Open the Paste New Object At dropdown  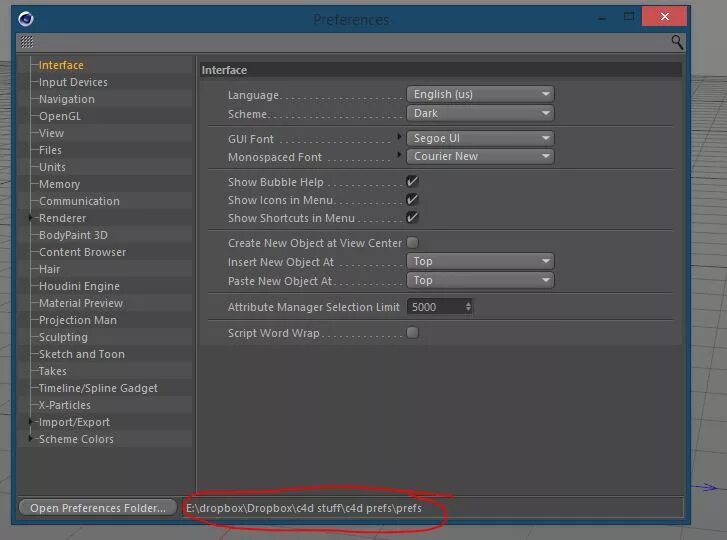480,280
